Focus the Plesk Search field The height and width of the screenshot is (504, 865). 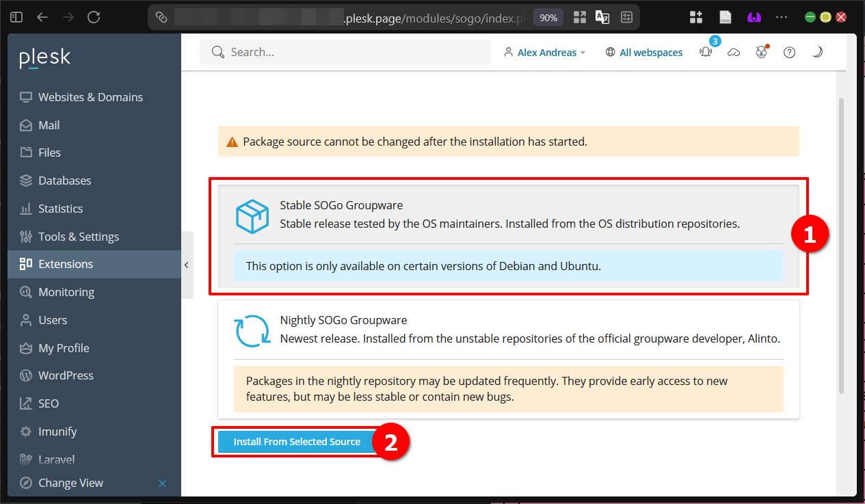pyautogui.click(x=345, y=52)
